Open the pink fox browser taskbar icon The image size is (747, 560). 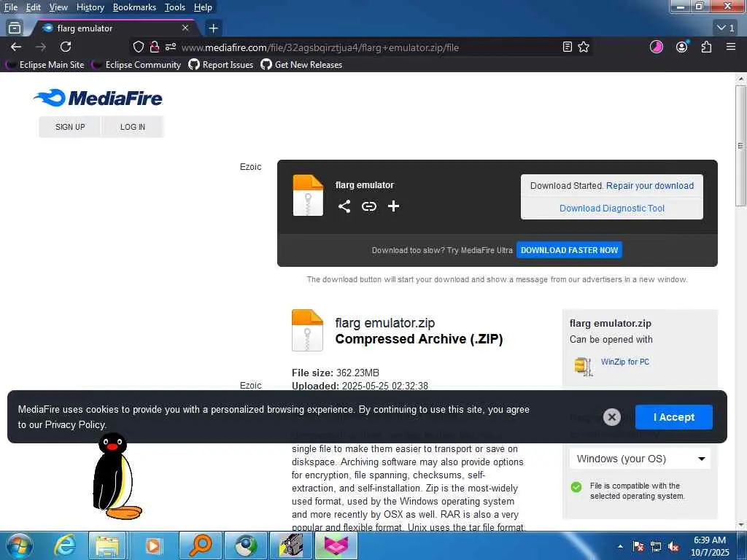[336, 545]
